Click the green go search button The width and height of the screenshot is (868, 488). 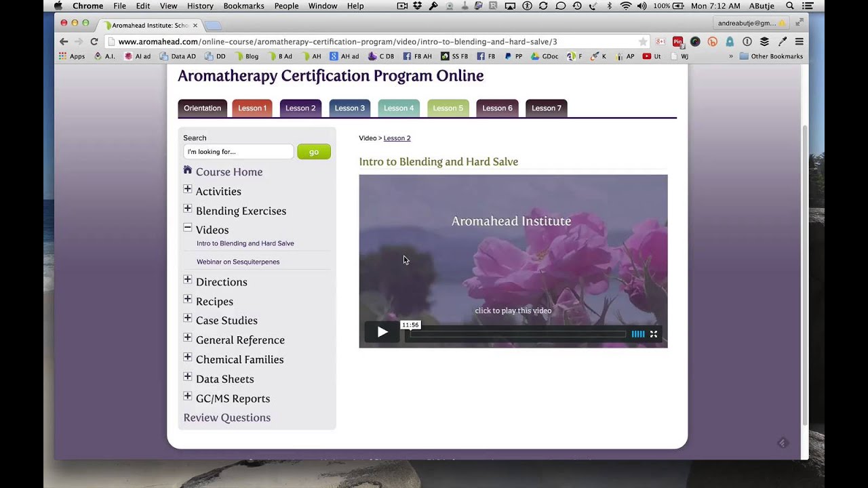314,152
